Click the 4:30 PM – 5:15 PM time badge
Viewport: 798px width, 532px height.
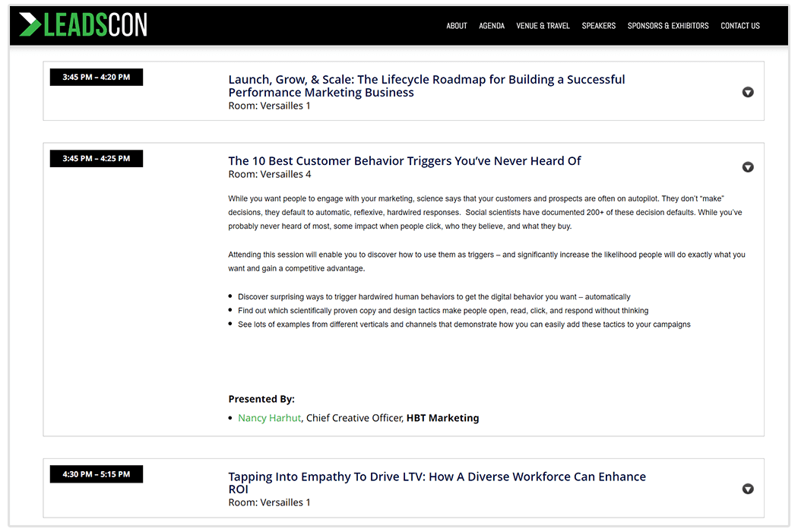96,473
